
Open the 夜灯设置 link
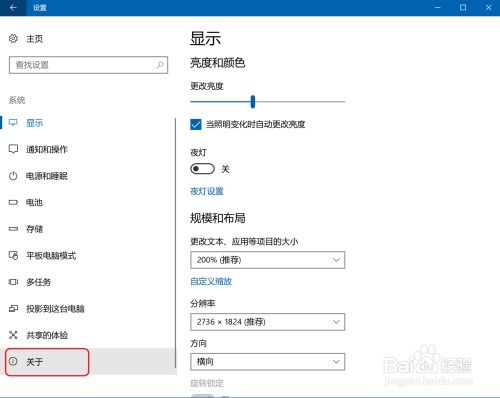207,191
